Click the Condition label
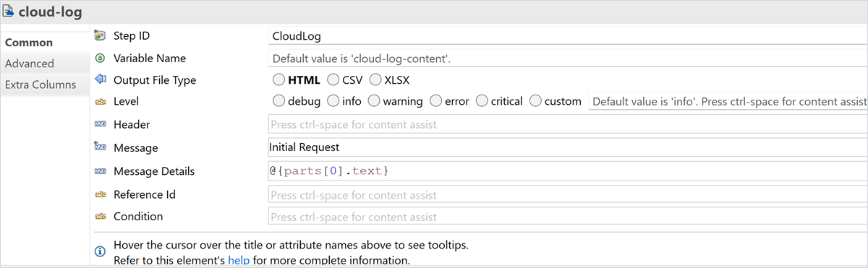 point(138,216)
